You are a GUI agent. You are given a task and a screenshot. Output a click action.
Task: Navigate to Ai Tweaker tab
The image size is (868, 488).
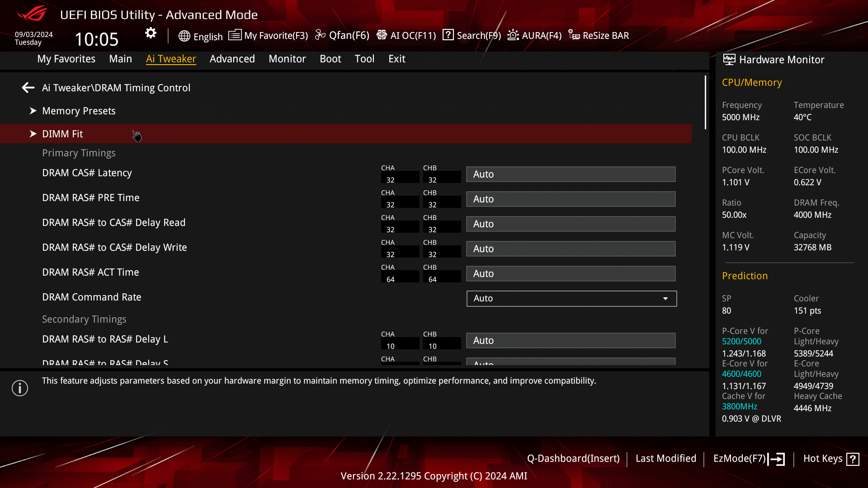tap(171, 58)
